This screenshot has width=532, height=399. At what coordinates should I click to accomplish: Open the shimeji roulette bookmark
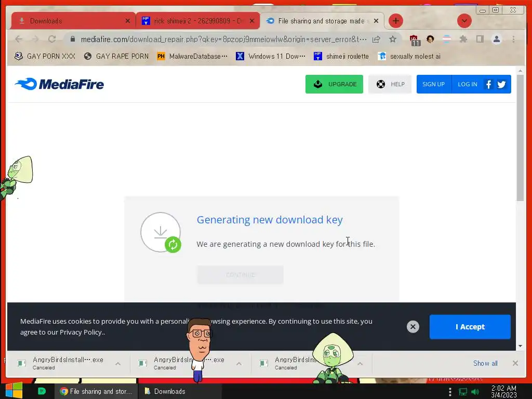point(341,56)
